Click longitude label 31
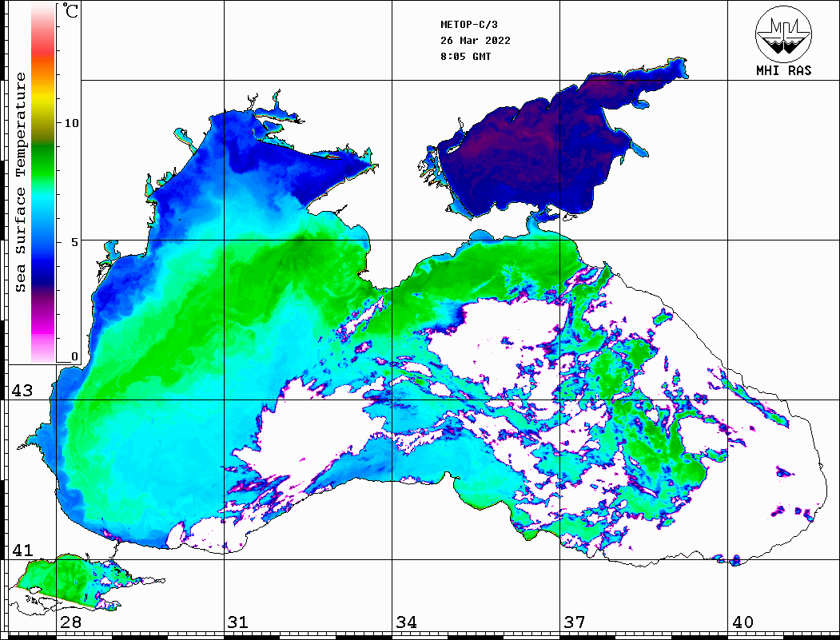The image size is (840, 640). [238, 622]
